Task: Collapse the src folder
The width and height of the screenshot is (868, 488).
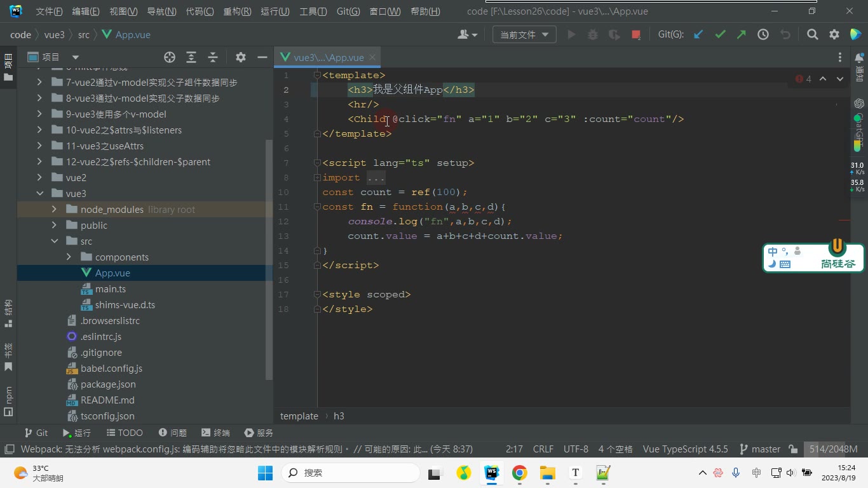Action: coord(54,241)
